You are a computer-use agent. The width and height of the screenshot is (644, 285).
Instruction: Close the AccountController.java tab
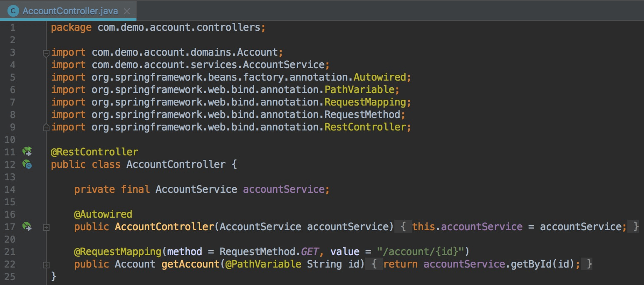127,12
